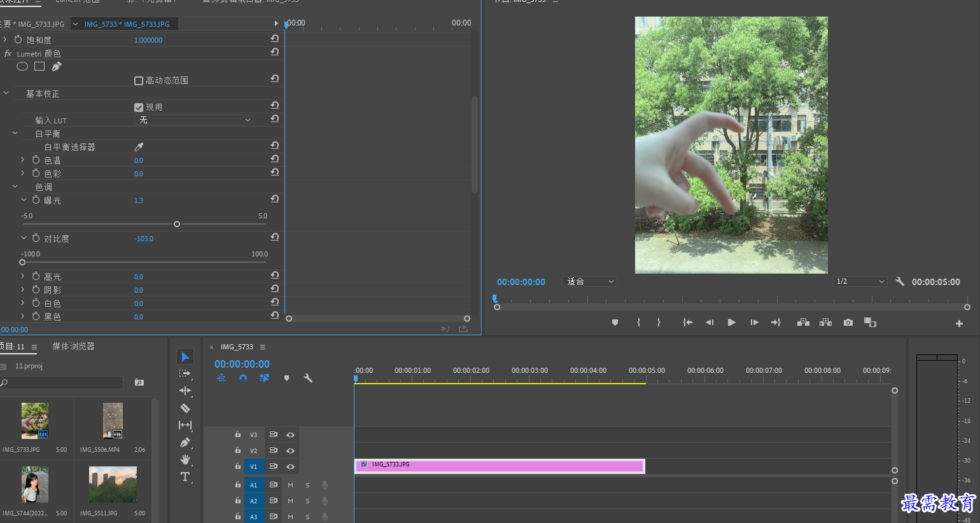Reset the saturation (饱和度) value

click(275, 39)
